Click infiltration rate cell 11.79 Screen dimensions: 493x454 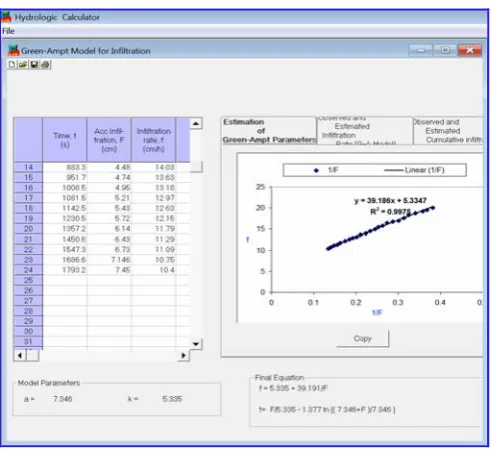[x=154, y=229]
